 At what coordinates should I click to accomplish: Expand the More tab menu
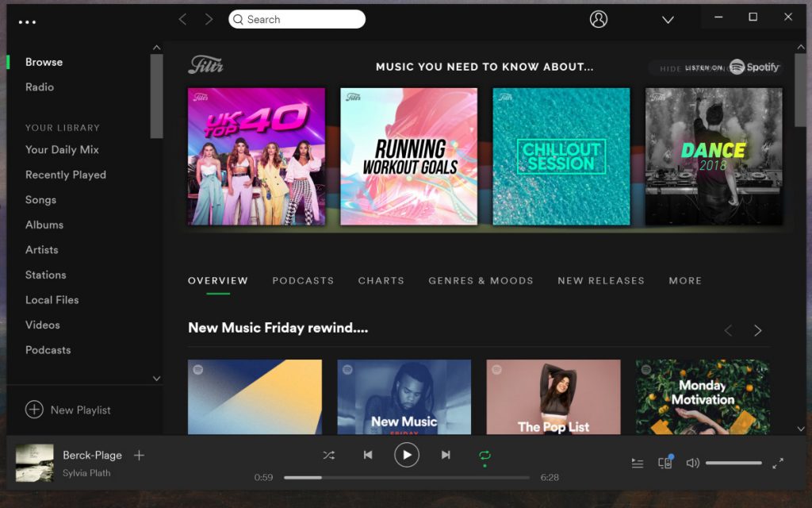pos(685,280)
